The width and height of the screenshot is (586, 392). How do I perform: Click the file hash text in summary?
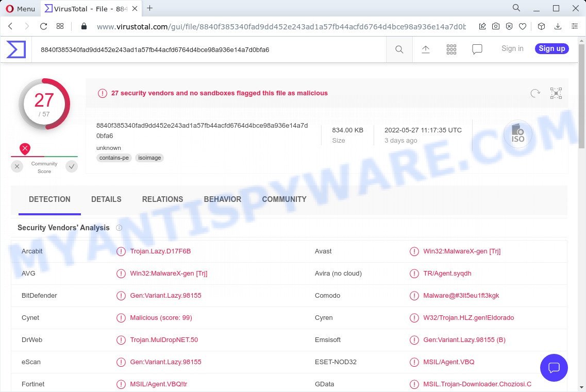tap(202, 130)
